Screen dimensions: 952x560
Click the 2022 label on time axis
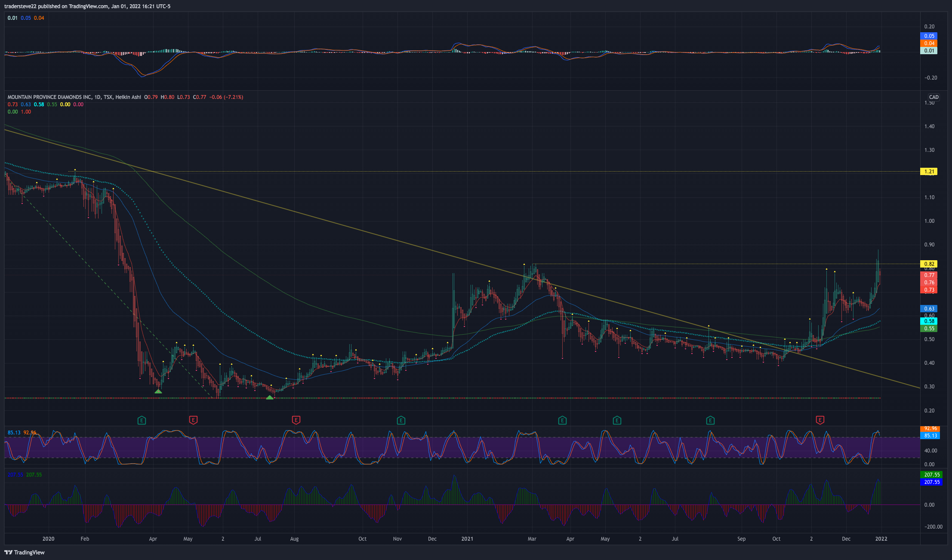pyautogui.click(x=881, y=539)
